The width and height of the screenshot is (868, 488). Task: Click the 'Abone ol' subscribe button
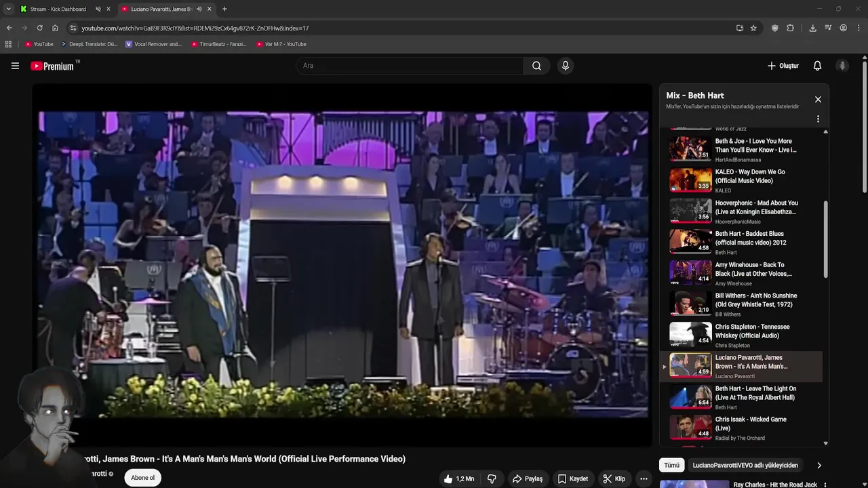click(x=142, y=478)
